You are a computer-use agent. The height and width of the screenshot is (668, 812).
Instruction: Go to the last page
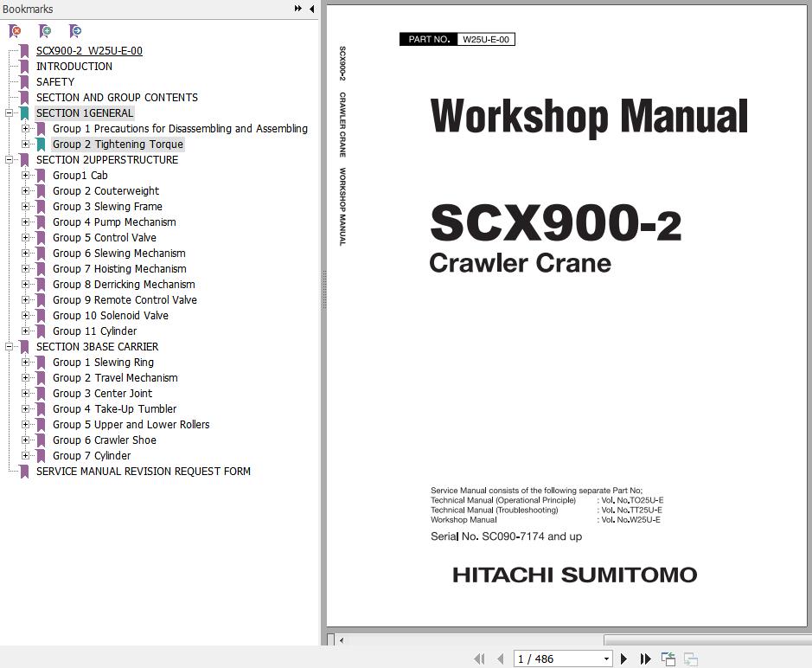pyautogui.click(x=645, y=658)
